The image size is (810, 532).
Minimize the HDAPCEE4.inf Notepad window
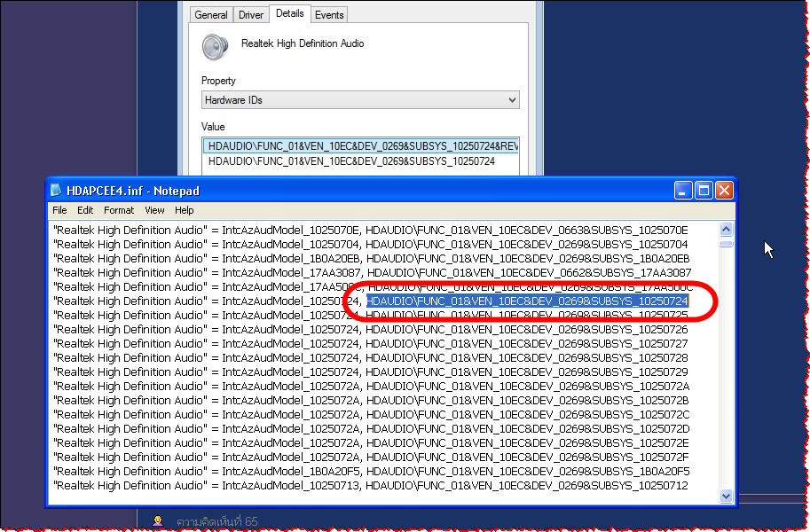click(683, 191)
